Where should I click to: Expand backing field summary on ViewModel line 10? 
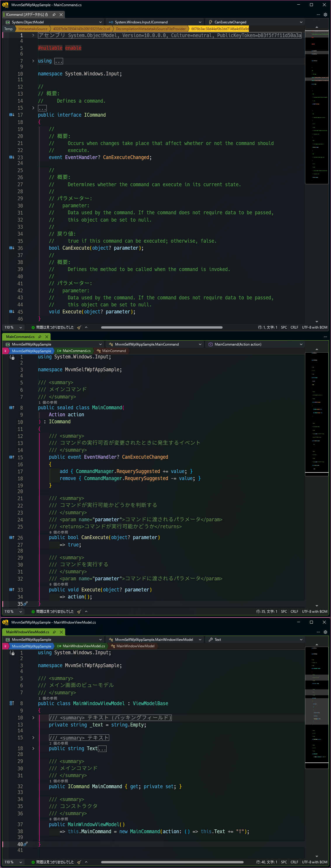pos(33,718)
